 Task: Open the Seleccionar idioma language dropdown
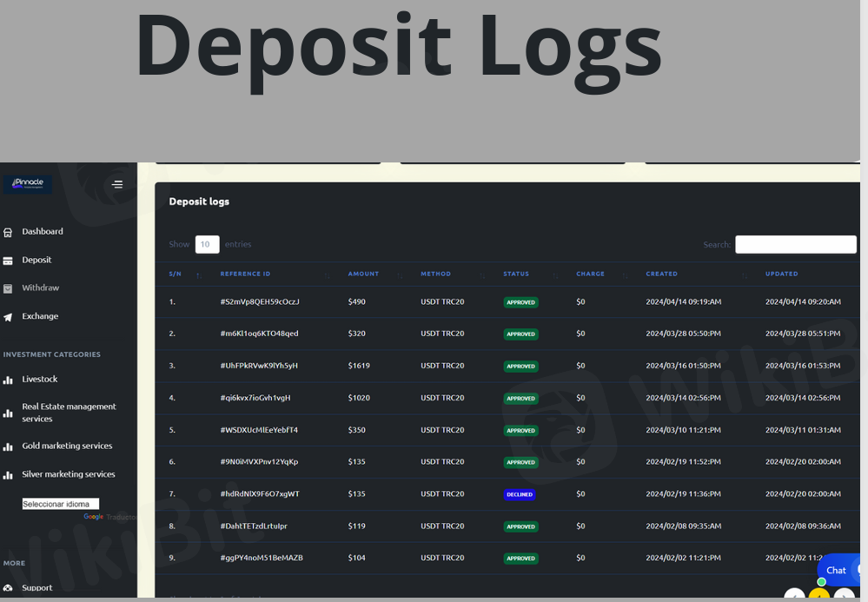coord(61,504)
